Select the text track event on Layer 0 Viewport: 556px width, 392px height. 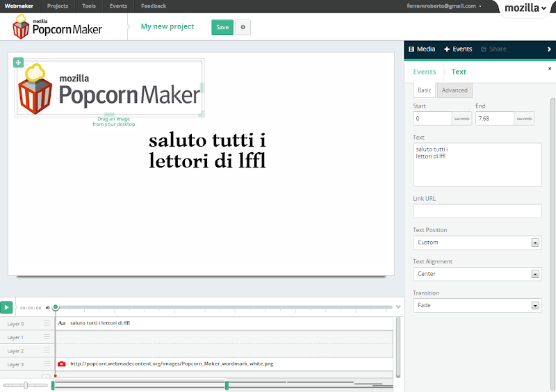[x=224, y=323]
